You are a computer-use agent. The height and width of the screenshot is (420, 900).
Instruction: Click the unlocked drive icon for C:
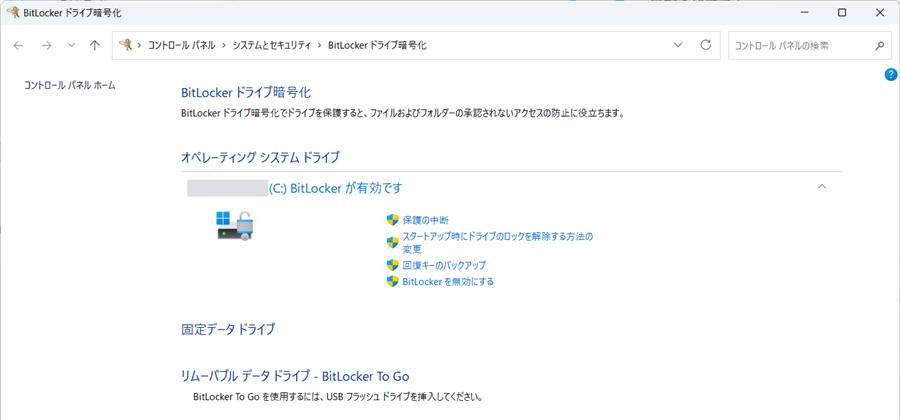[235, 225]
